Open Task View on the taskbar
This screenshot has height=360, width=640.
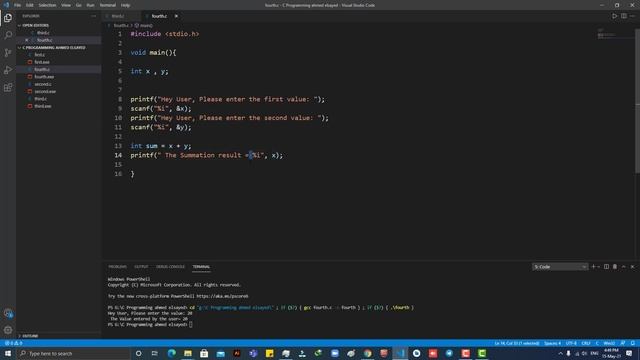155,353
